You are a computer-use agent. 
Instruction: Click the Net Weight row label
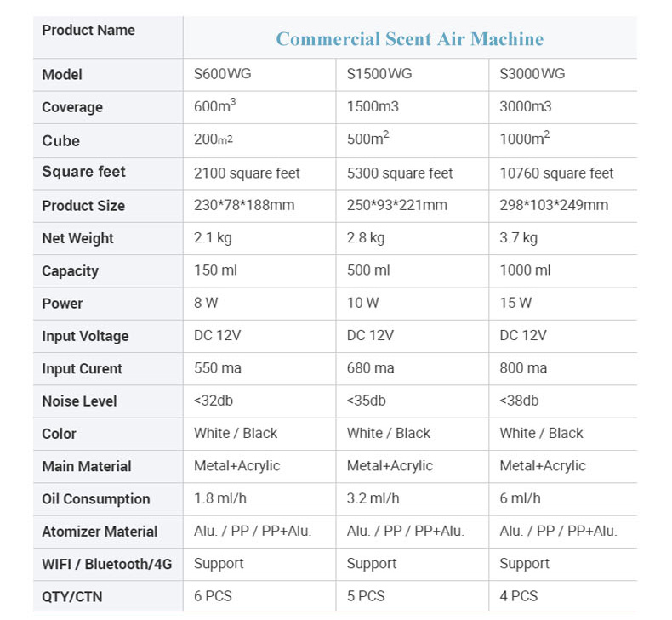click(77, 238)
